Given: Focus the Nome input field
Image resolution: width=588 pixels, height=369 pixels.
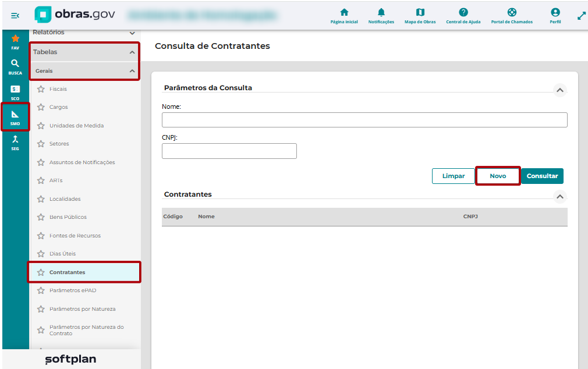Looking at the screenshot, I should pos(364,120).
